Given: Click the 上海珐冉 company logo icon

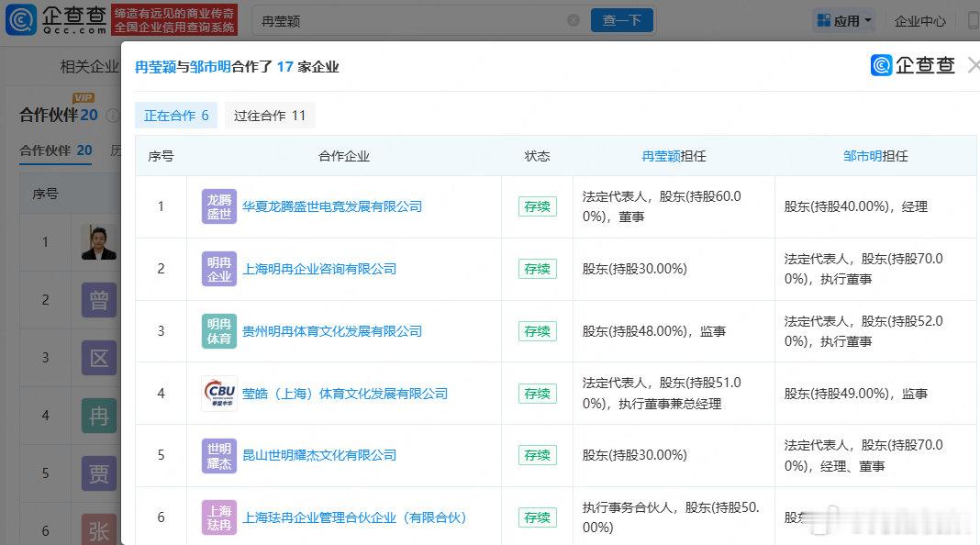Looking at the screenshot, I should click(x=219, y=517).
